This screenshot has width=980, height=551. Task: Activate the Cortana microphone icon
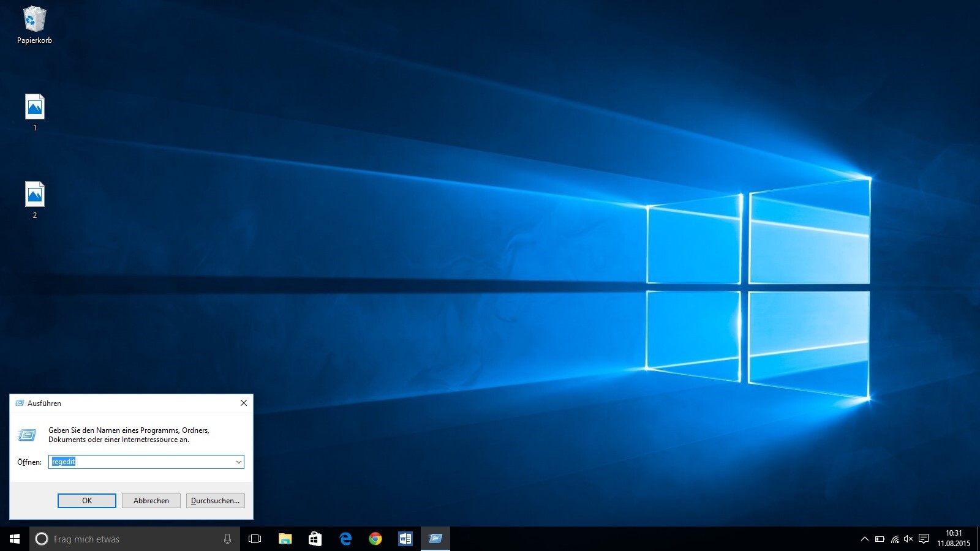click(227, 539)
